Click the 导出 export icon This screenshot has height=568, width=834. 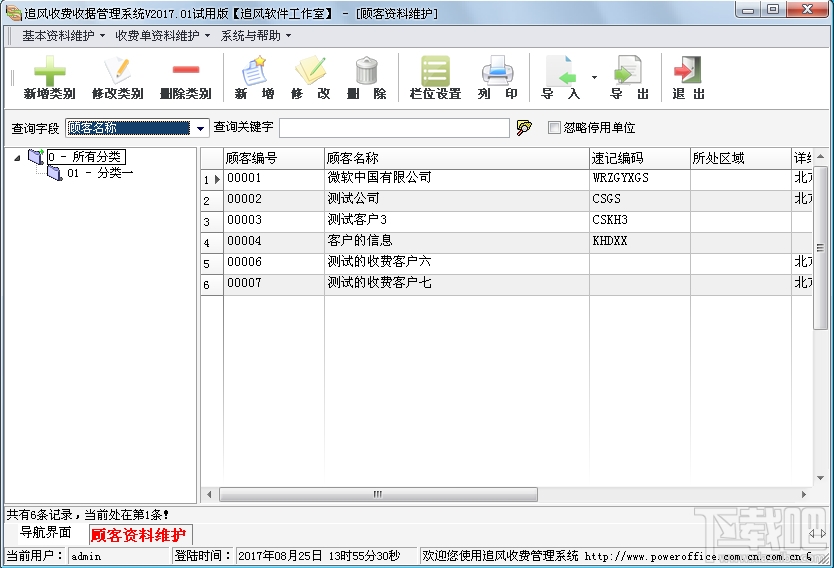[628, 71]
